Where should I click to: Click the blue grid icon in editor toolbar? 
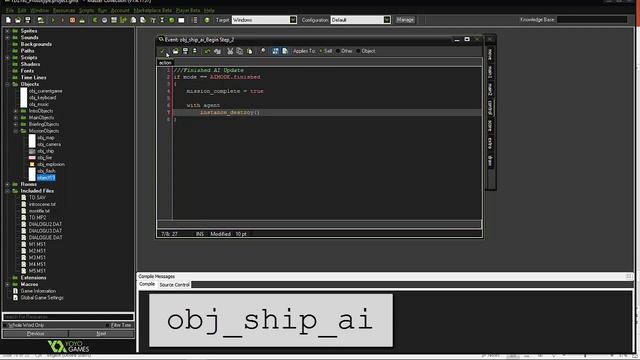[276, 51]
